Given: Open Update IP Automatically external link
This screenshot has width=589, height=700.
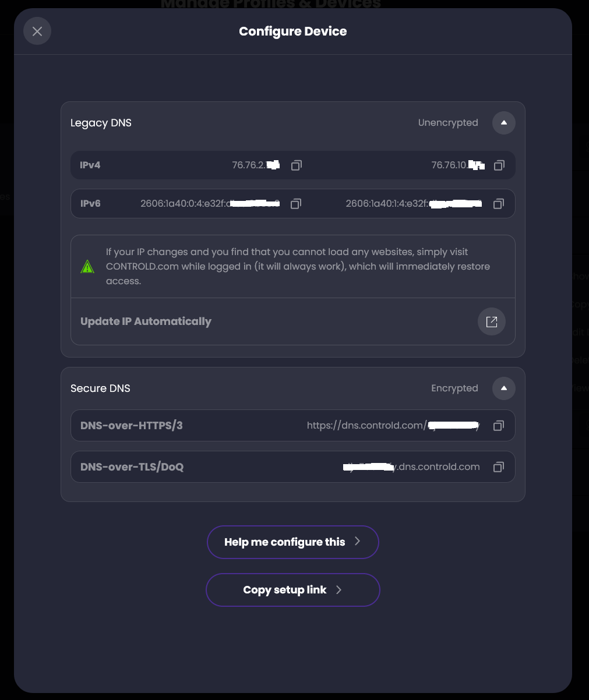Looking at the screenshot, I should click(492, 321).
